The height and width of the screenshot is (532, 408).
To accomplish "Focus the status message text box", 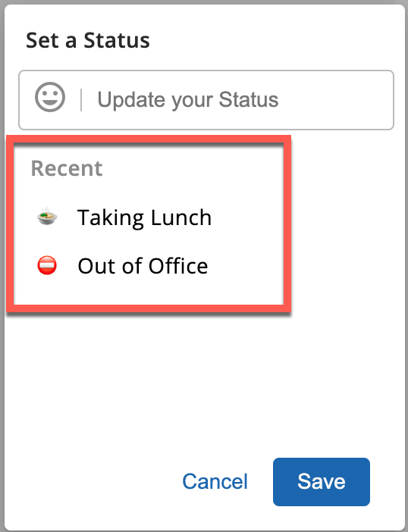I will pos(206,100).
